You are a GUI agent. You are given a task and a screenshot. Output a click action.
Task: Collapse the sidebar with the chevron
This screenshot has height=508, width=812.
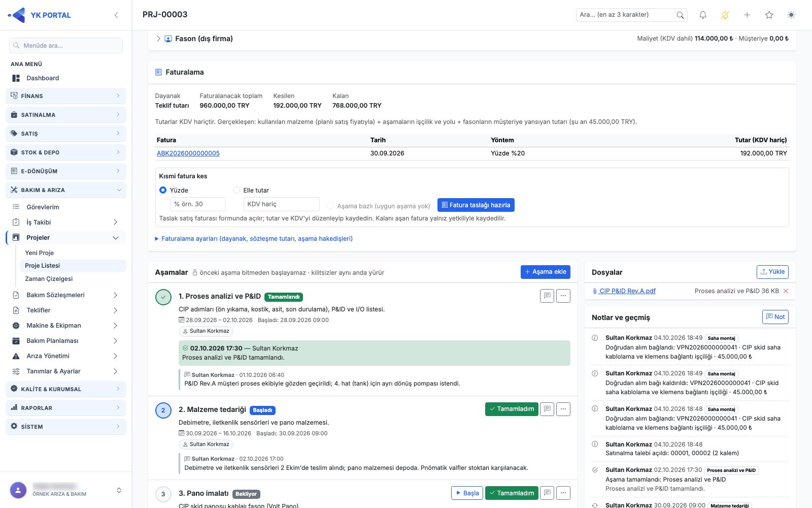pyautogui.click(x=116, y=15)
